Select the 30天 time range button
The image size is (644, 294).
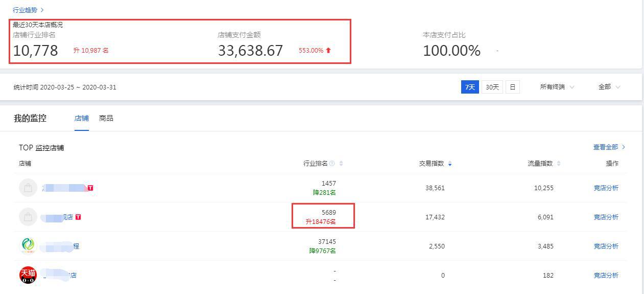(492, 87)
